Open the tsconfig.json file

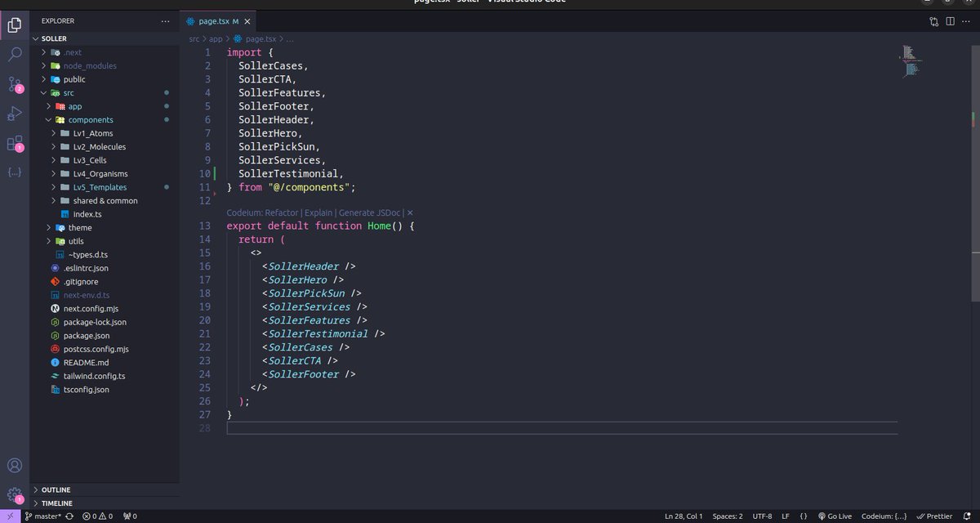(105, 390)
